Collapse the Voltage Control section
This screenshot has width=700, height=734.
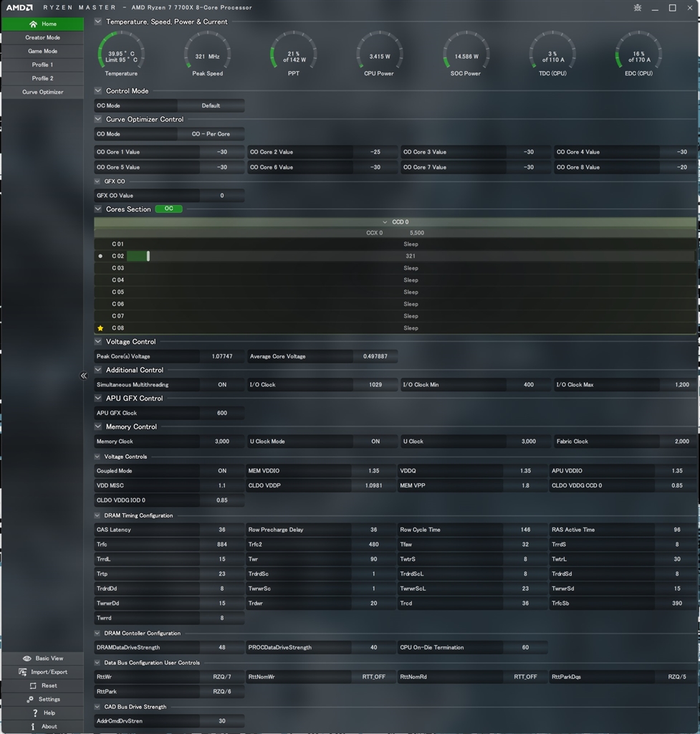tap(97, 342)
